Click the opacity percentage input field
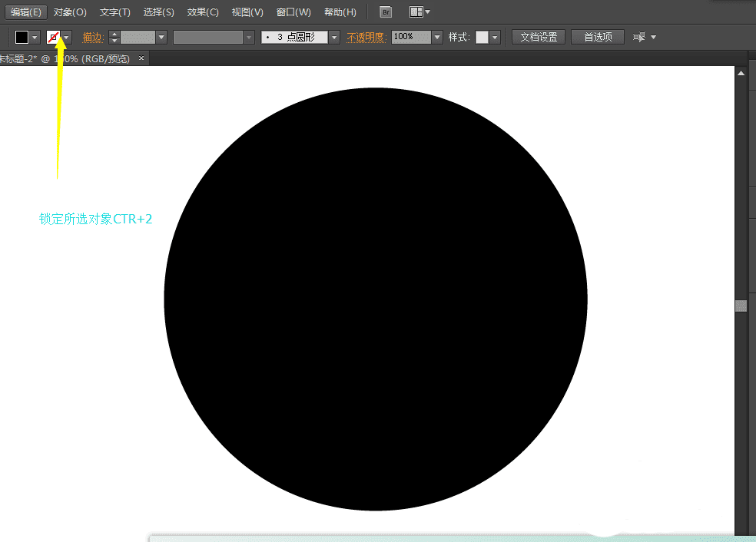 pyautogui.click(x=410, y=37)
